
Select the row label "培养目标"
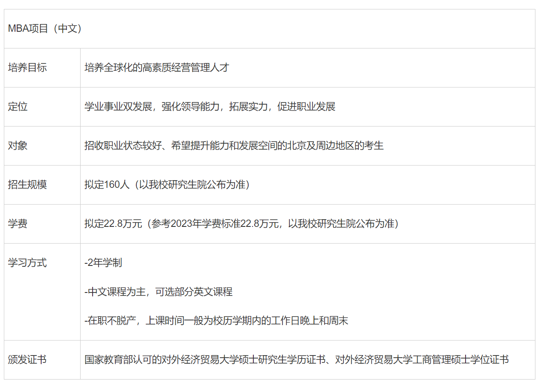tap(27, 68)
